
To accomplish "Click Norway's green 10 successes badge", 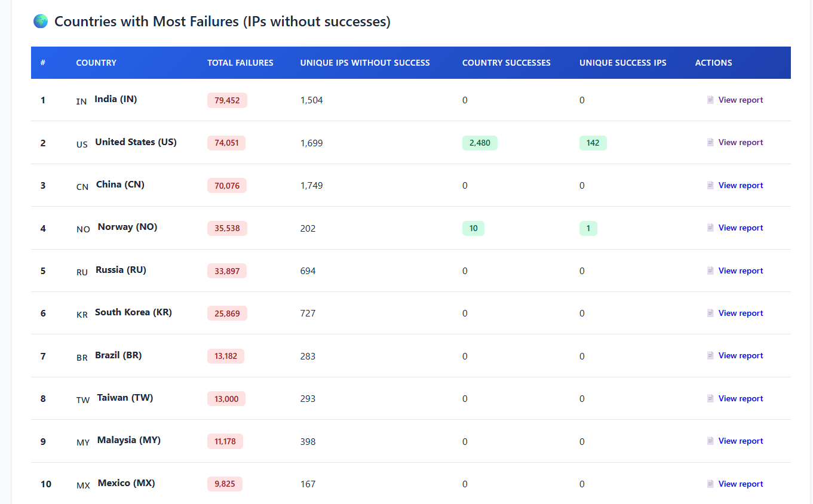I will coord(473,228).
